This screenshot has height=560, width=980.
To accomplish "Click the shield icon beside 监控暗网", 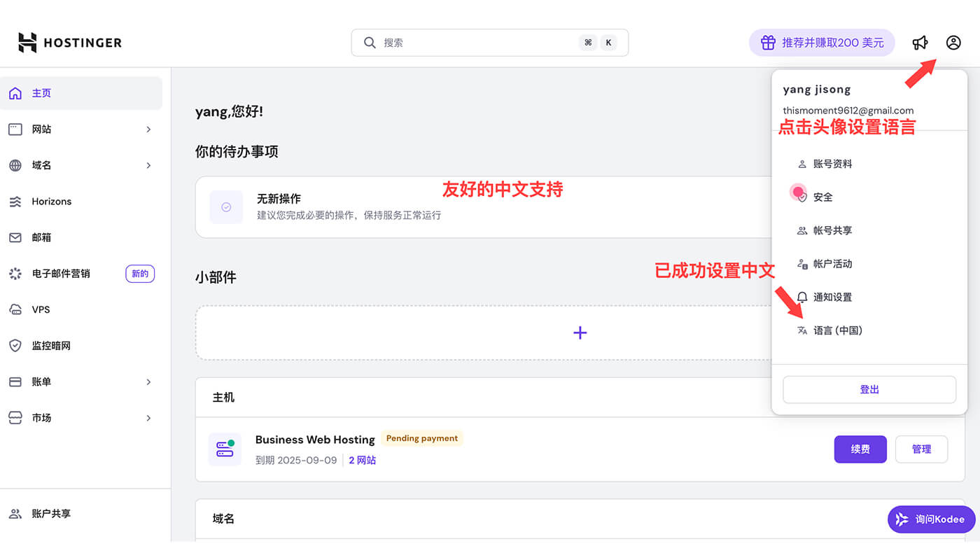I will [x=15, y=346].
